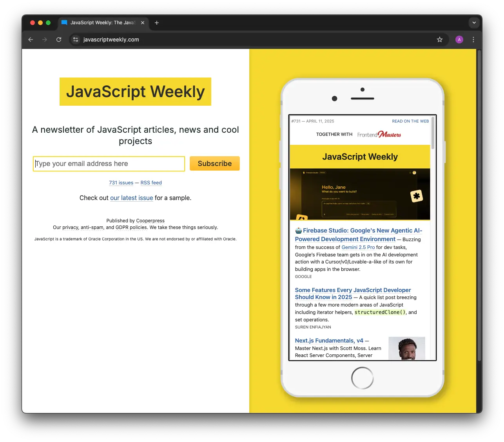
Task: Go back using the browser back arrow
Action: (31, 40)
